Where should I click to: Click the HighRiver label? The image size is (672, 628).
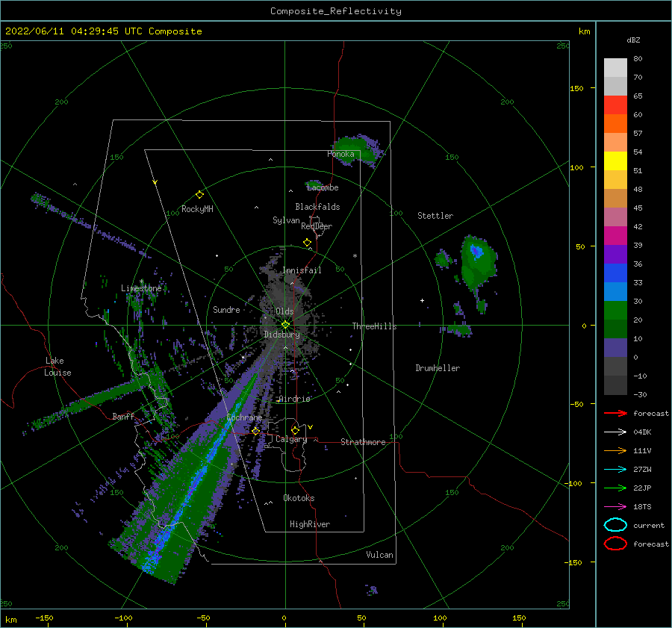point(310,524)
